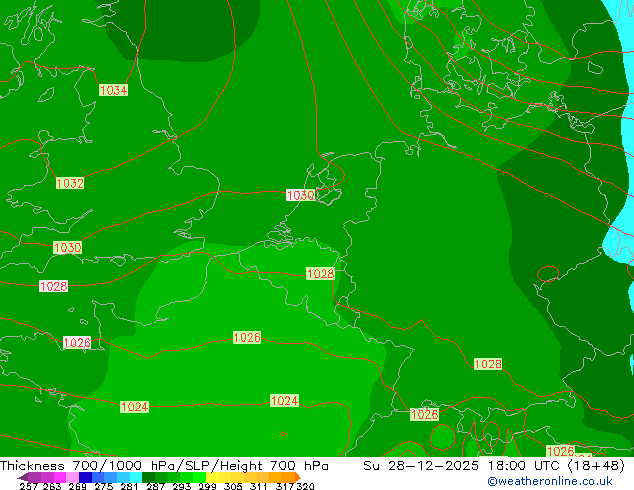The height and width of the screenshot is (490, 634).
Task: Click the legend value 257
Action: pos(28,486)
